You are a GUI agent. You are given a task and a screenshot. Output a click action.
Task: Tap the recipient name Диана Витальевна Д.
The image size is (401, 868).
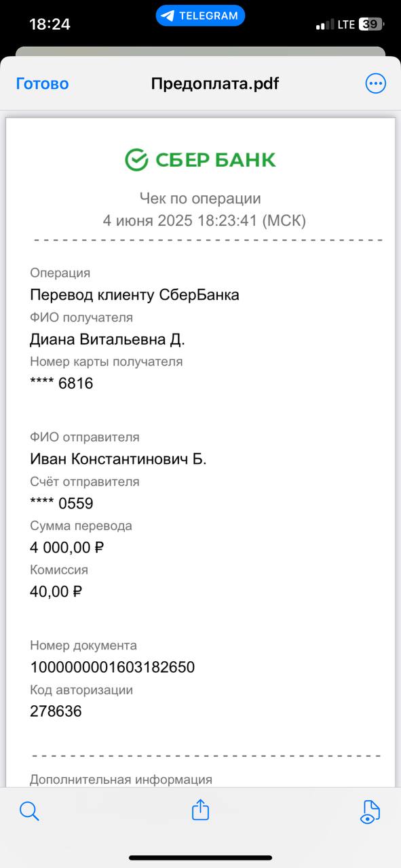click(x=107, y=339)
